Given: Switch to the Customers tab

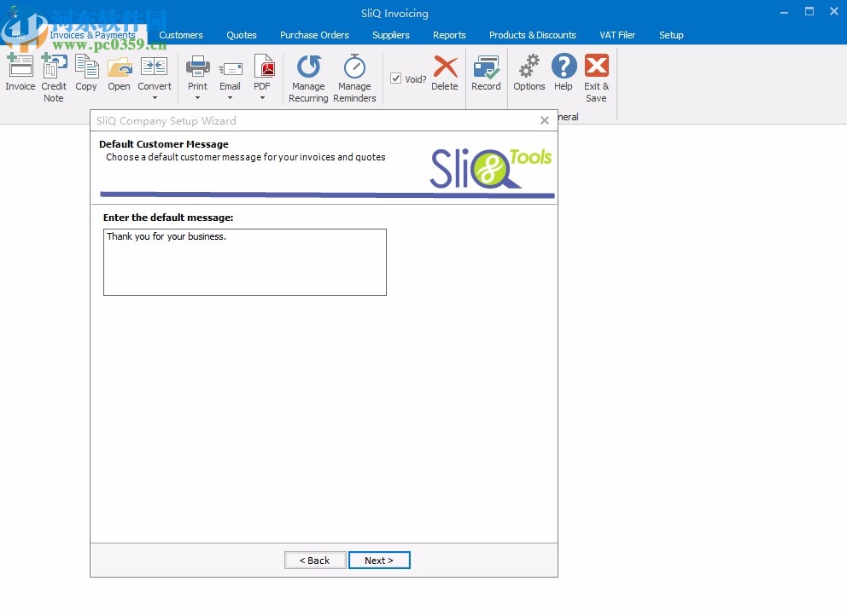Looking at the screenshot, I should pos(181,35).
